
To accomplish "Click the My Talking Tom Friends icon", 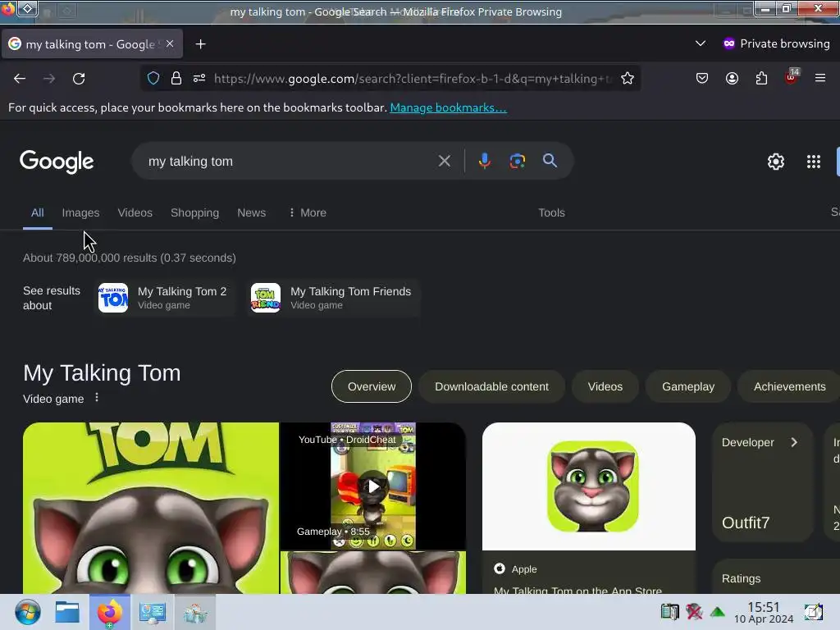I will 266,297.
